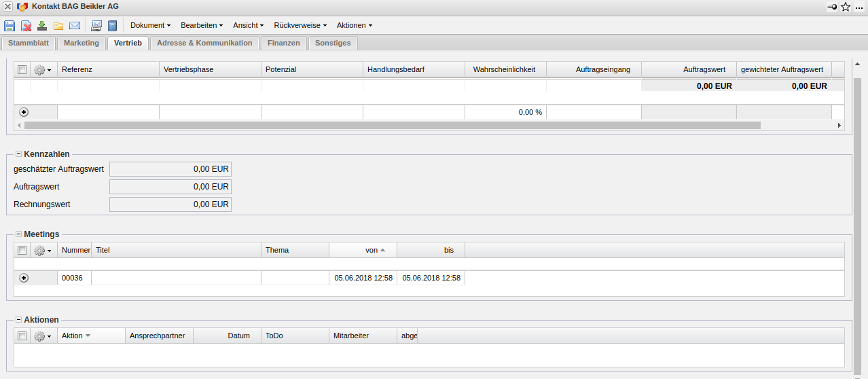Collapse the Kennzahlen section
Viewport: 868px width, 379px height.
pyautogui.click(x=19, y=154)
